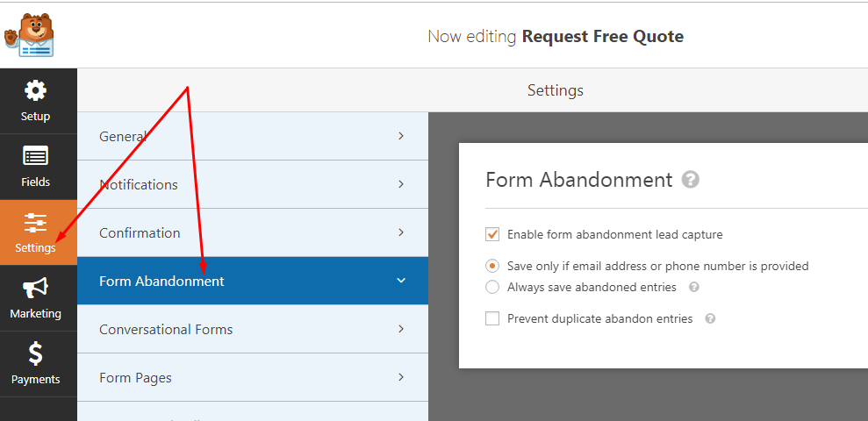868x421 pixels.
Task: Select the Settings sliders icon
Action: point(36,223)
